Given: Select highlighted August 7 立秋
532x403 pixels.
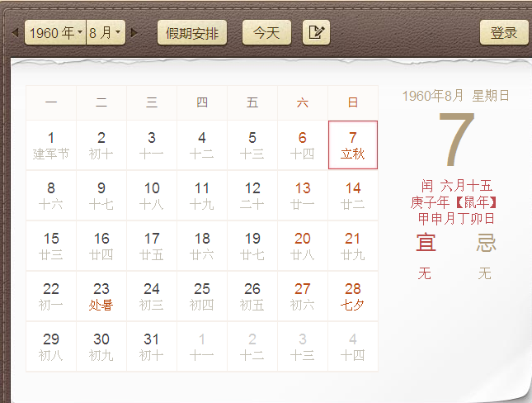Looking at the screenshot, I should click(x=352, y=145).
